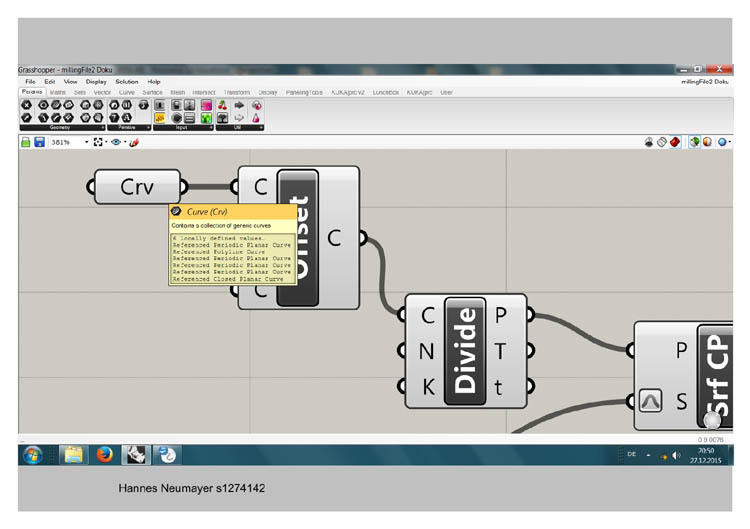Select the slash hexagon icon in Geometry
Screen dimensions: 750x529
pyautogui.click(x=26, y=118)
